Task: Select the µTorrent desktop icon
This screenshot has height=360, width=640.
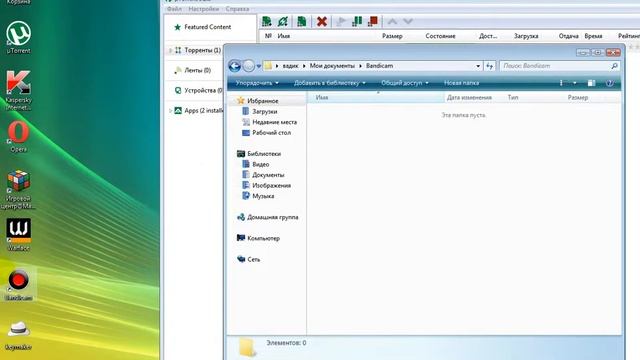Action: 18,38
